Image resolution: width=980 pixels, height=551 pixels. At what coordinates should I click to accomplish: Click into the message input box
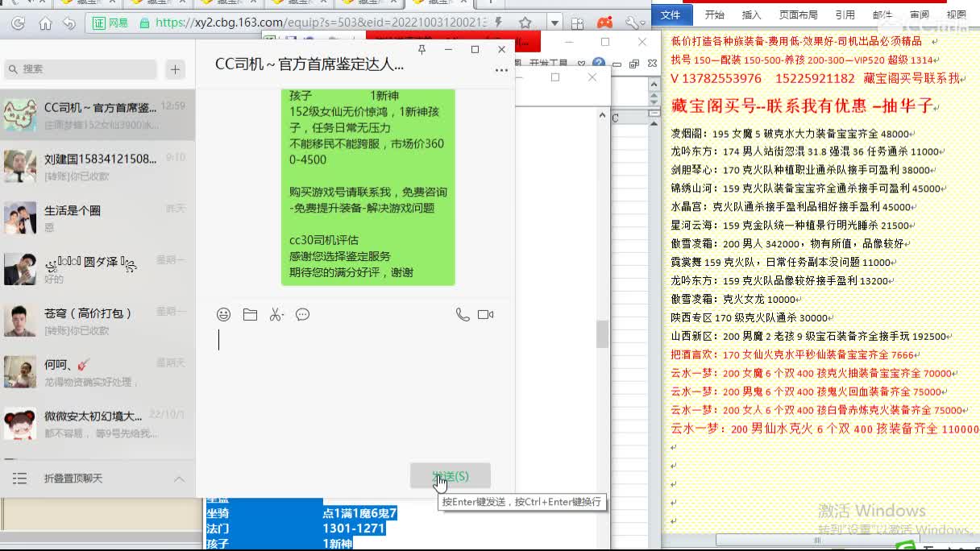(355, 391)
